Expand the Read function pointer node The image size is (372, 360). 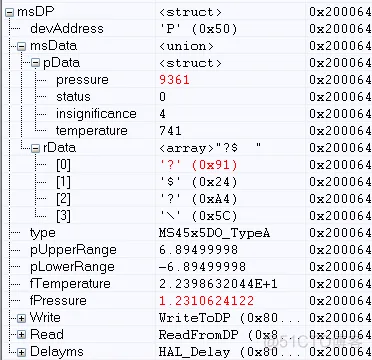tap(22, 335)
